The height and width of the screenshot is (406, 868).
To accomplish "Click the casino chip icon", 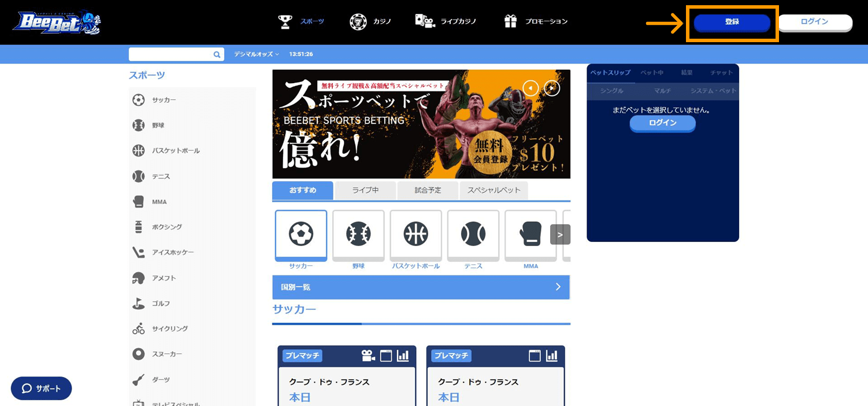I will pos(358,22).
